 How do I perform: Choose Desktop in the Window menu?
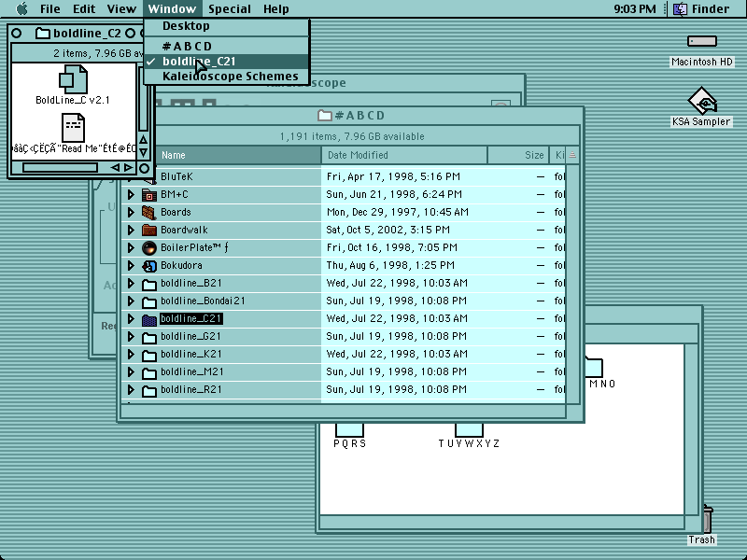pos(227,26)
